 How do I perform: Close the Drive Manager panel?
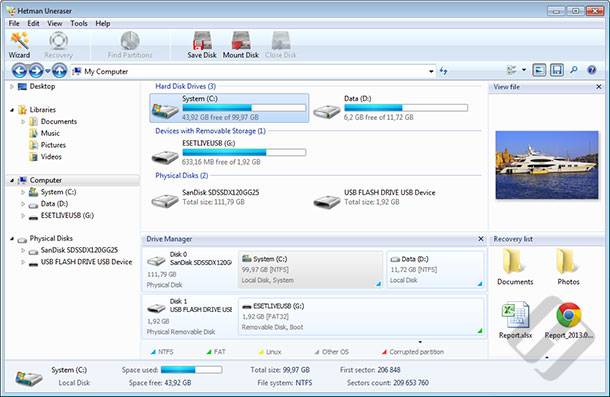(x=481, y=239)
